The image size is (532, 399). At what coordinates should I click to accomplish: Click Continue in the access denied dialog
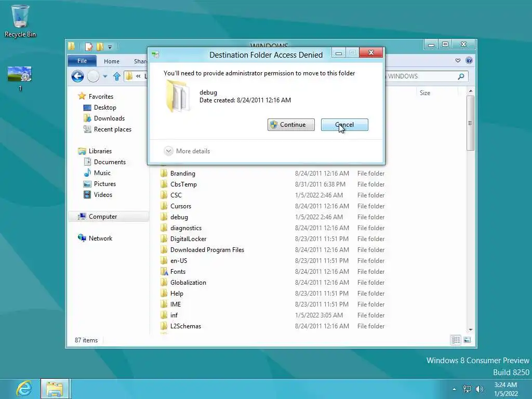[x=291, y=125]
